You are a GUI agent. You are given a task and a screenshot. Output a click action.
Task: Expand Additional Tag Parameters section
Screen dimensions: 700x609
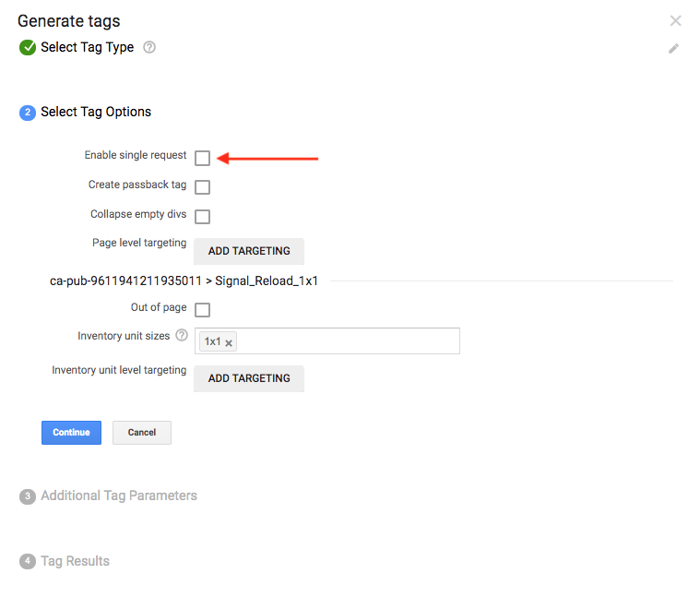coord(119,496)
